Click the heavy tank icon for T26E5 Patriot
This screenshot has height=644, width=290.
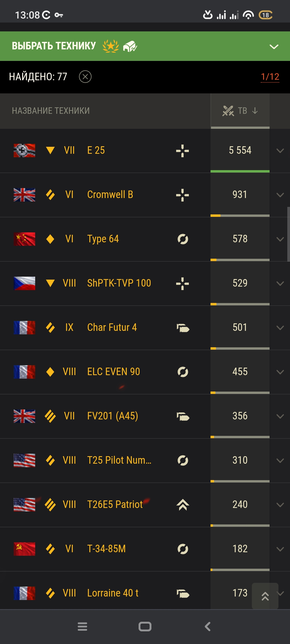point(183,505)
